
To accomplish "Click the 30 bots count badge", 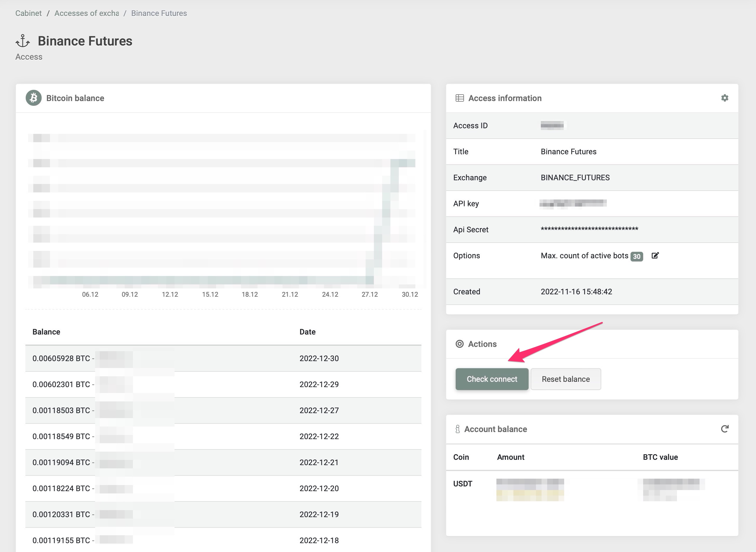I will pyautogui.click(x=637, y=256).
